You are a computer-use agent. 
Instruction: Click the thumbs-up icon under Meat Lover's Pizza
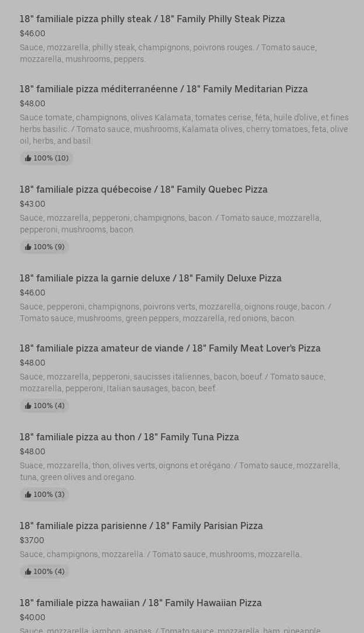click(28, 406)
